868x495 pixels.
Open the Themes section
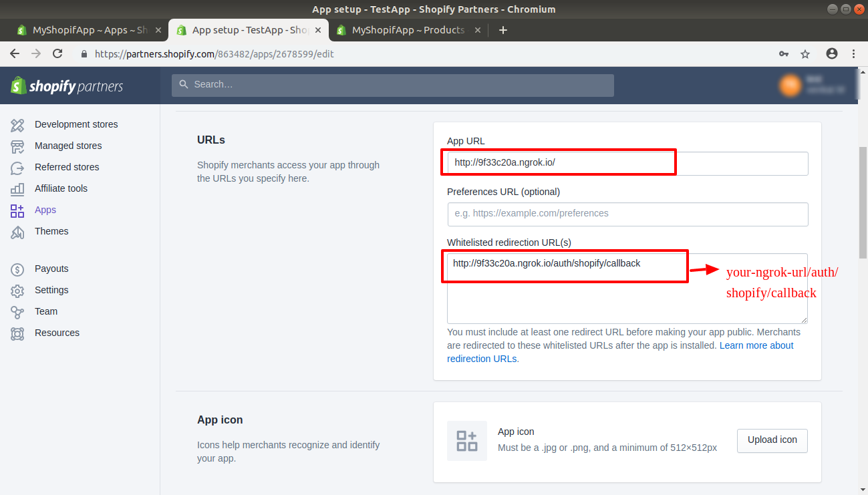click(51, 231)
